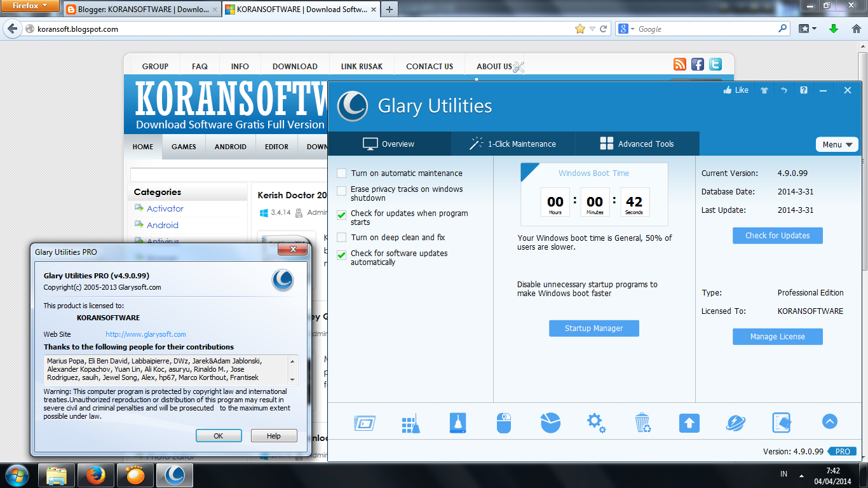Click the Twitter icon on website
868x488 pixels.
click(x=715, y=64)
